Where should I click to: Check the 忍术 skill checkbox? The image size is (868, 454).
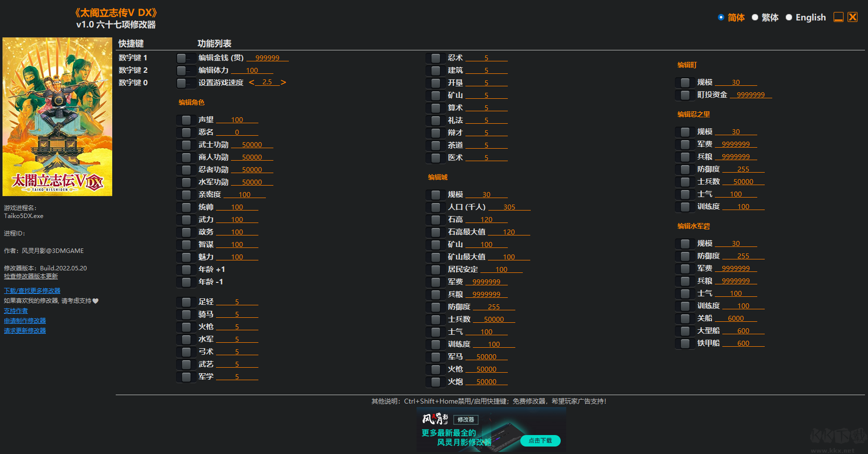(435, 58)
